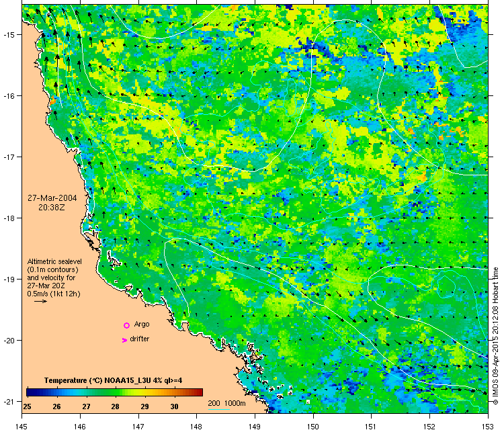Click the color bar value '28'
The width and height of the screenshot is (504, 430).
point(116,406)
